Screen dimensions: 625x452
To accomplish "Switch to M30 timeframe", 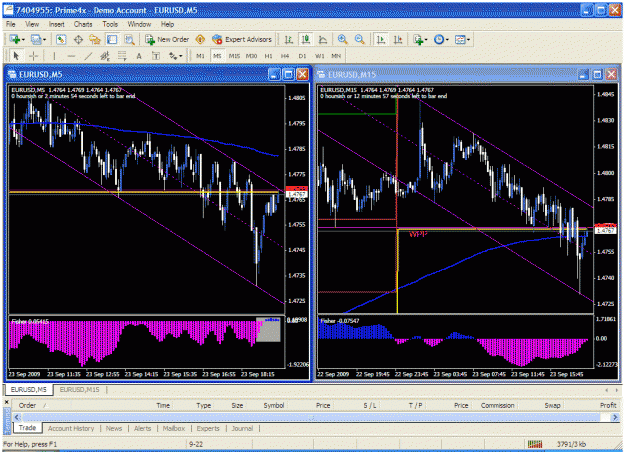I will click(x=251, y=56).
